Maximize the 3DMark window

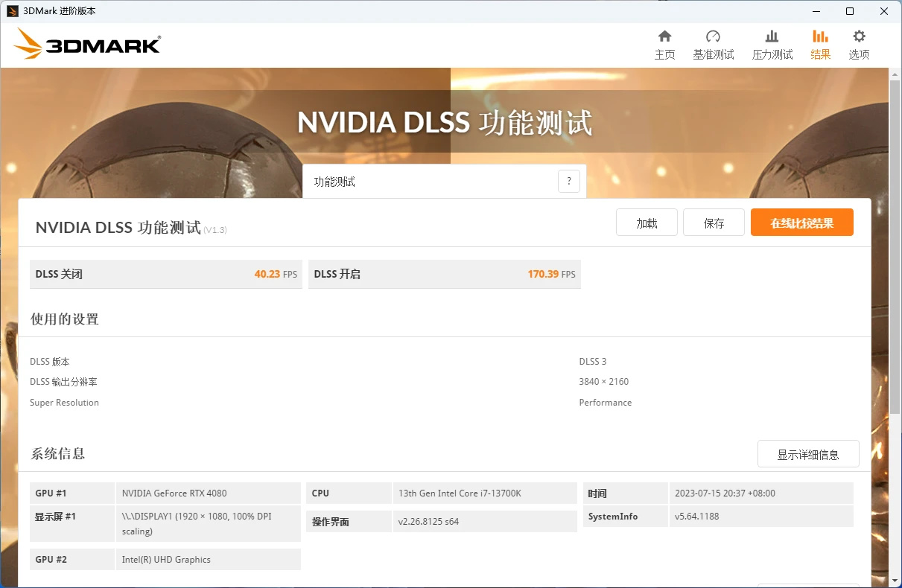click(x=850, y=11)
